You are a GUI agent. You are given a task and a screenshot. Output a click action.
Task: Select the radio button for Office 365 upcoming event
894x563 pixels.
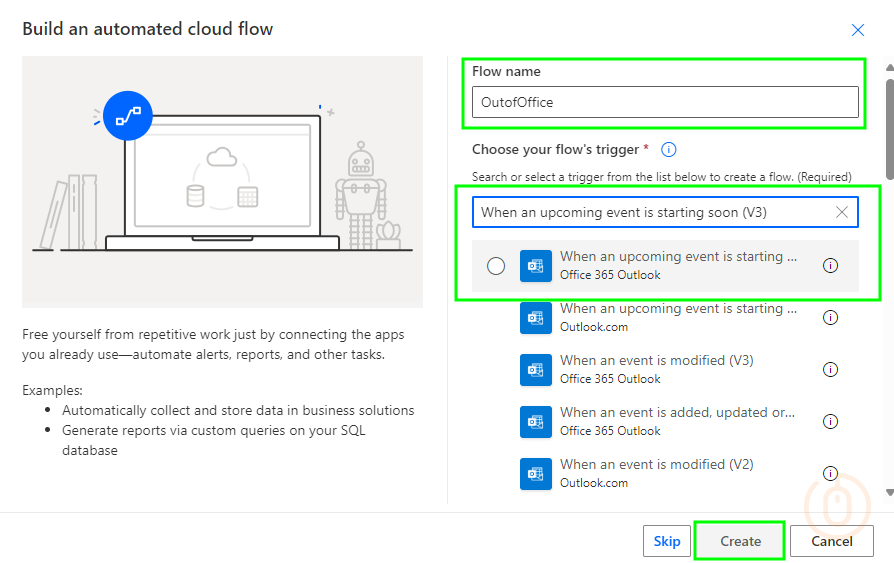coord(496,266)
